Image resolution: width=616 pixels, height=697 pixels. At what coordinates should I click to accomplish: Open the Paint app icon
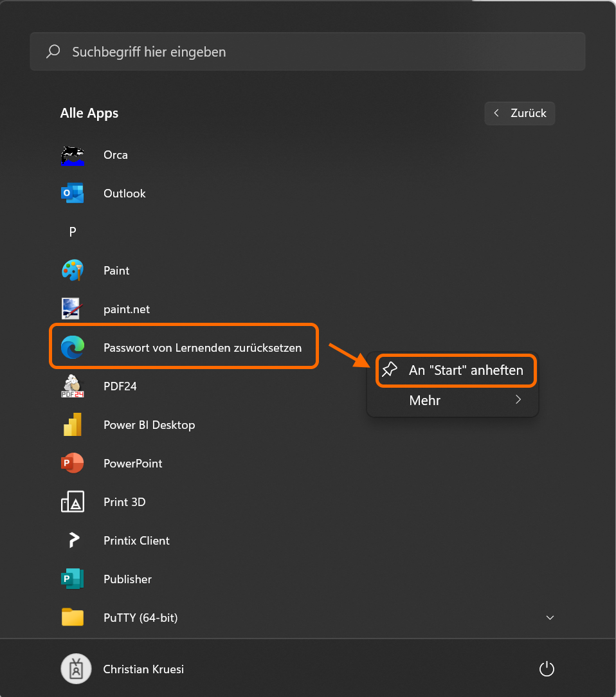(73, 271)
